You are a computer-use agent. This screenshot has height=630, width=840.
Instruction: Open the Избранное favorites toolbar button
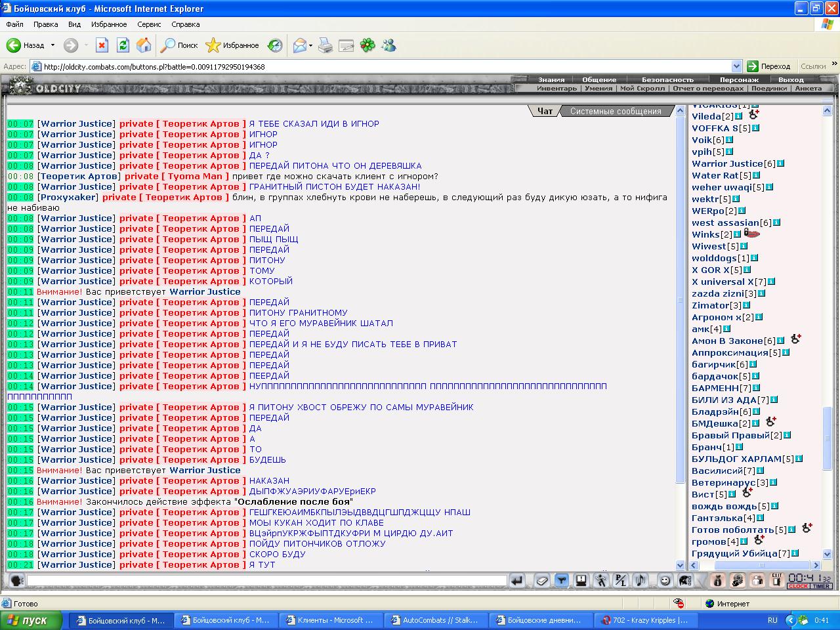point(232,45)
